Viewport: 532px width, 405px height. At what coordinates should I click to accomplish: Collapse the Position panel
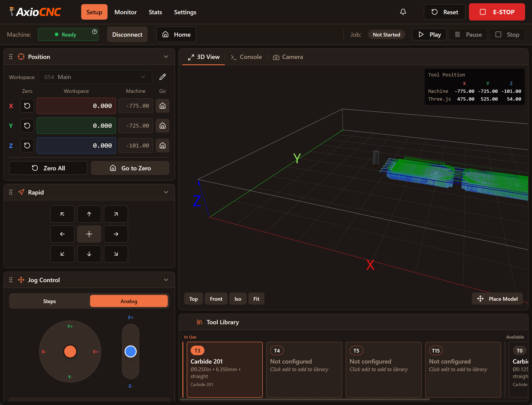point(166,56)
